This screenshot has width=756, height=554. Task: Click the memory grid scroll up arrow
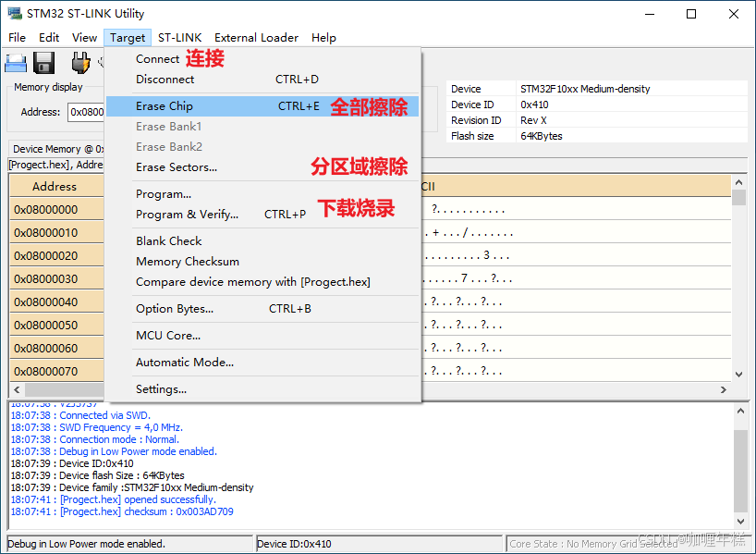738,182
